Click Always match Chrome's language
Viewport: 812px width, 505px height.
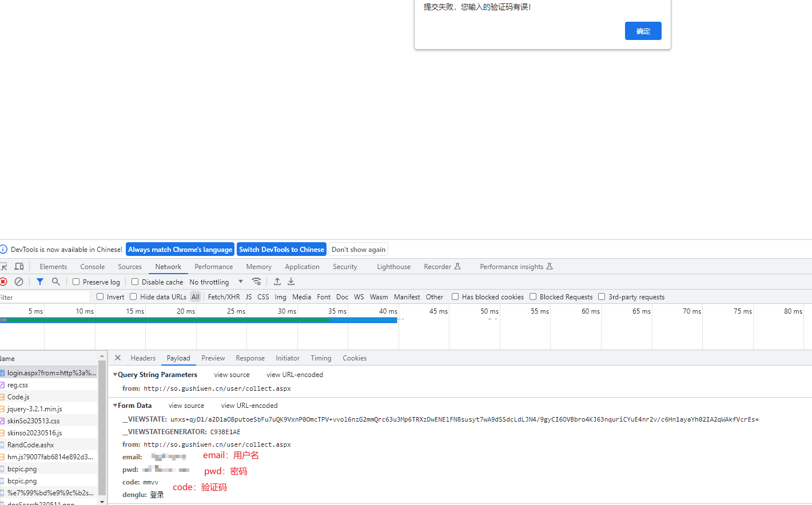[x=180, y=250]
